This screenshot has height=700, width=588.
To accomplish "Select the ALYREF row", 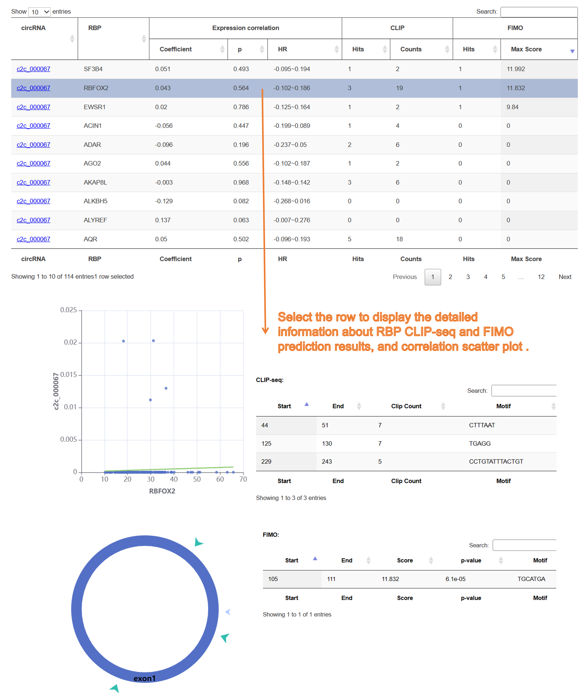I will (294, 220).
